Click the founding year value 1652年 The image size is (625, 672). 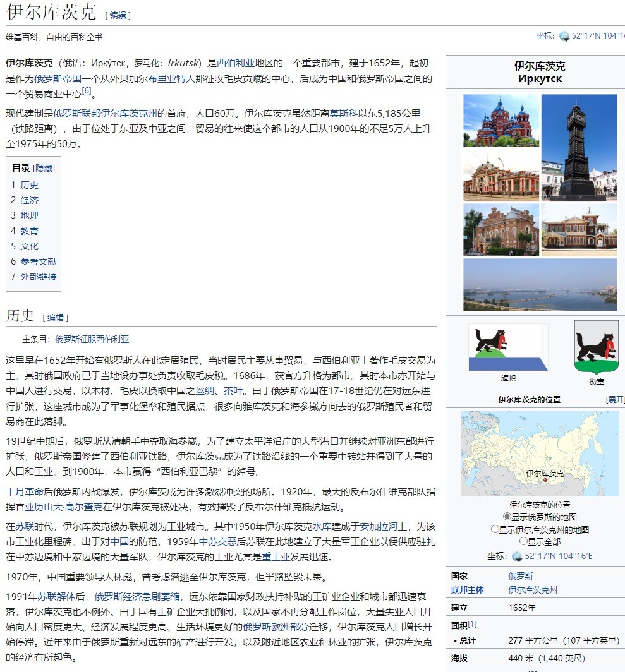click(x=522, y=608)
